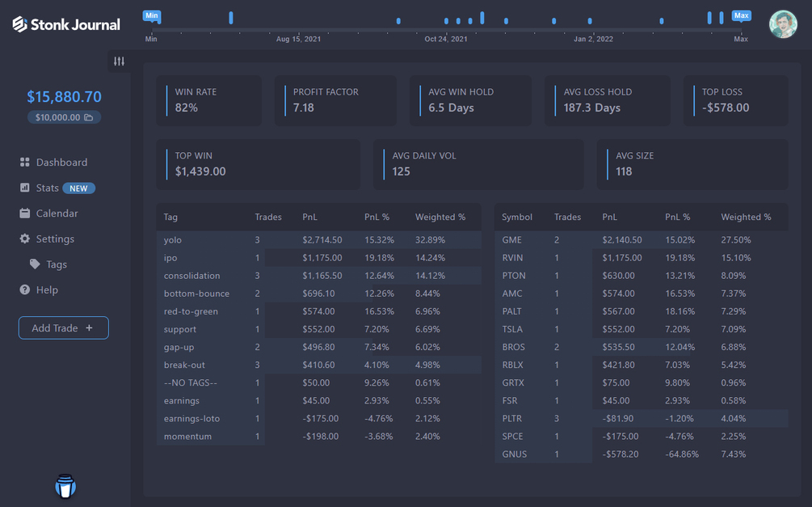The width and height of the screenshot is (812, 507).
Task: Click the Help question mark icon
Action: point(24,289)
